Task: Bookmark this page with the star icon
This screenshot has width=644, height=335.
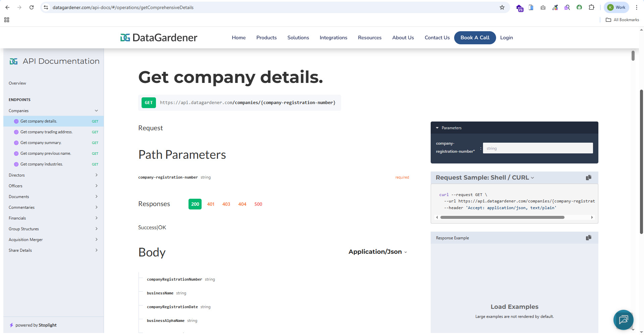Action: pos(502,7)
